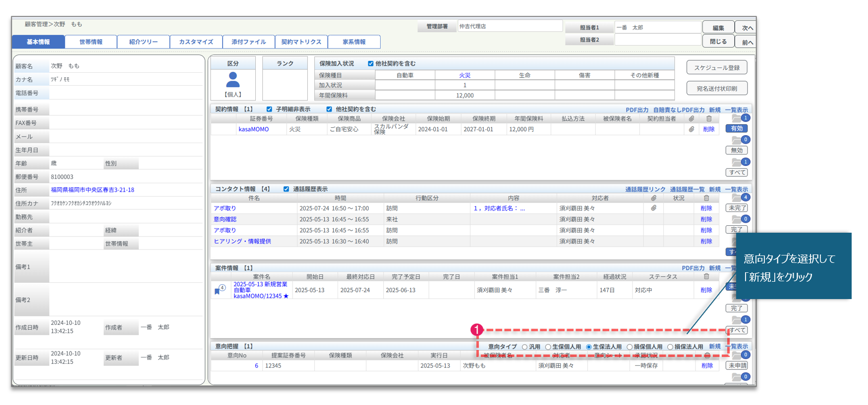Click the paperclip icon in the first アポ取り row
This screenshot has height=405, width=868.
point(653,208)
